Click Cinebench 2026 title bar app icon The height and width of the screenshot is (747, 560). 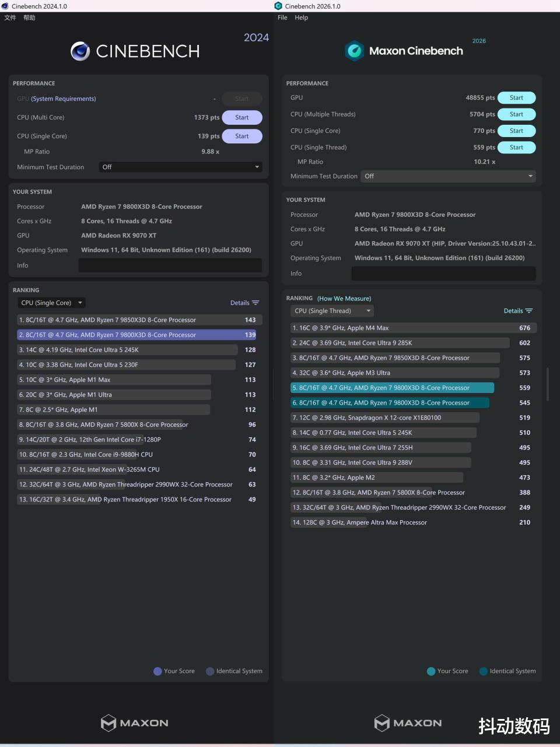click(278, 6)
